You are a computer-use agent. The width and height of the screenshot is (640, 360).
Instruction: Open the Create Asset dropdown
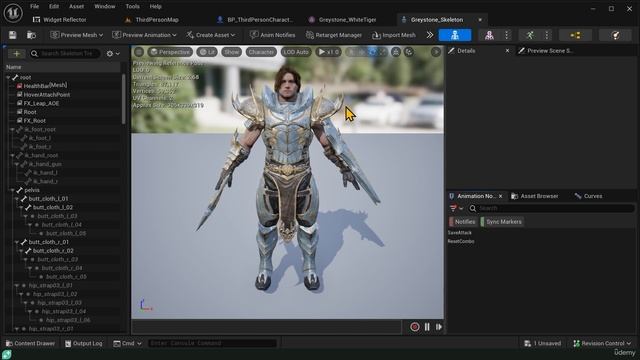click(211, 35)
